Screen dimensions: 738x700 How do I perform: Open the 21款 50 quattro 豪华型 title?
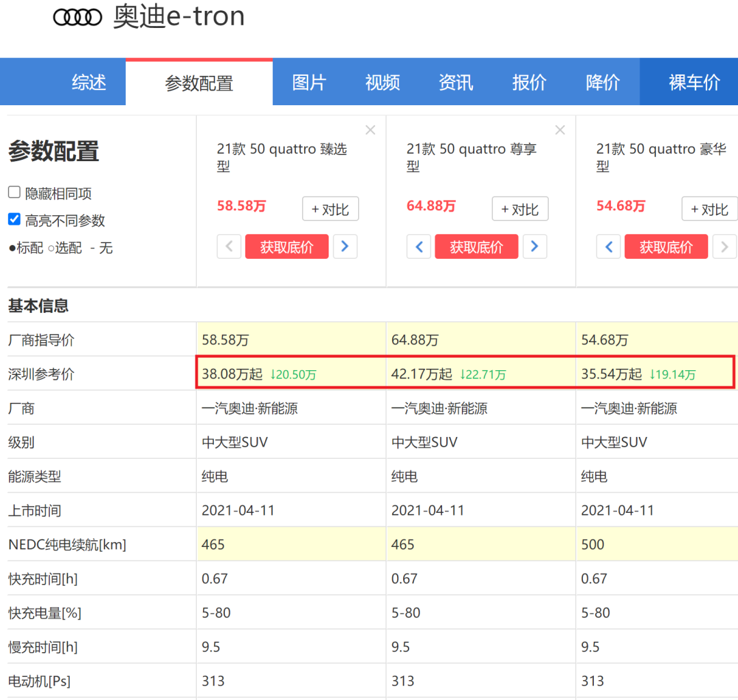click(x=661, y=157)
